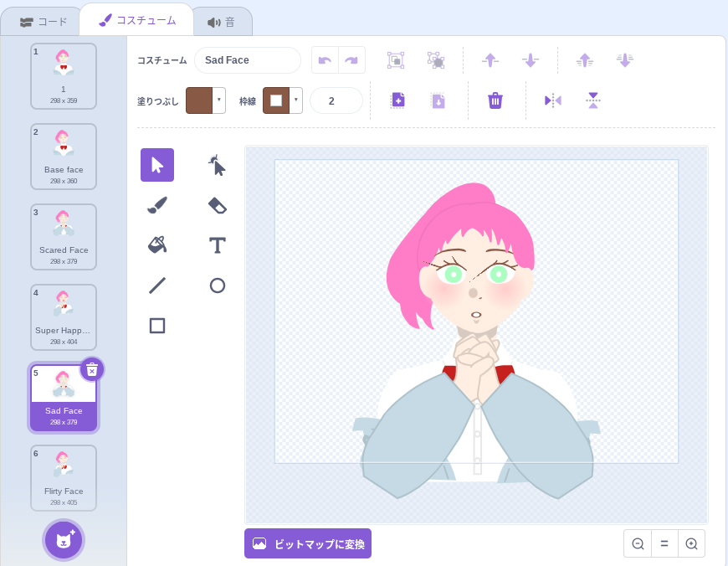Flip the selection horizontally

[x=553, y=100]
